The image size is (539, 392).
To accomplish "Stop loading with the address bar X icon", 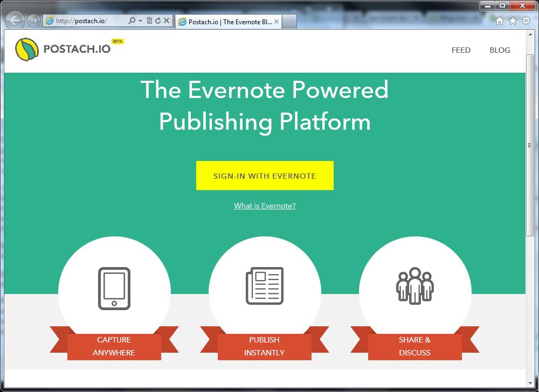I will pyautogui.click(x=167, y=20).
